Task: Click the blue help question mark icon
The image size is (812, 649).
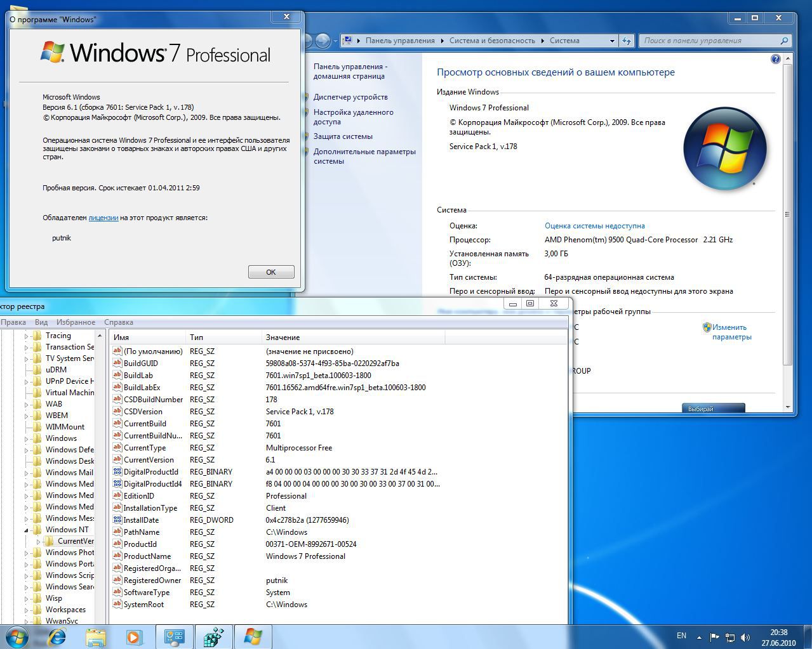Action: click(x=775, y=59)
